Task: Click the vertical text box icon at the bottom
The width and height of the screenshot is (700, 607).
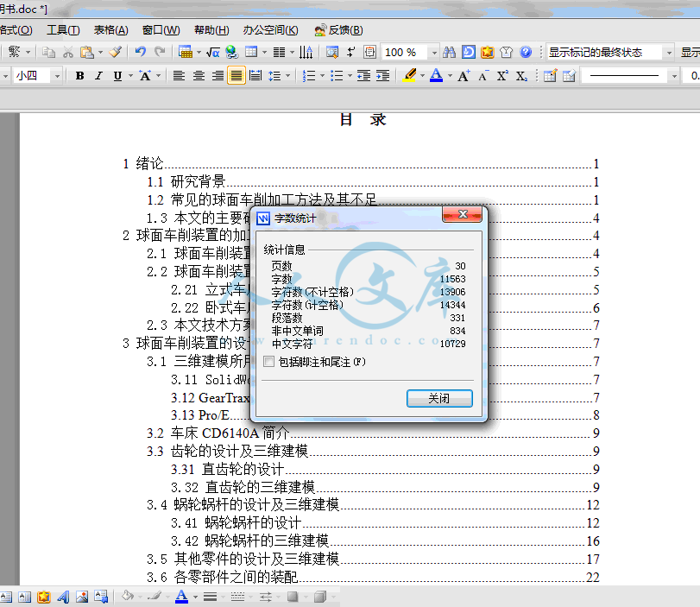Action: point(24,597)
